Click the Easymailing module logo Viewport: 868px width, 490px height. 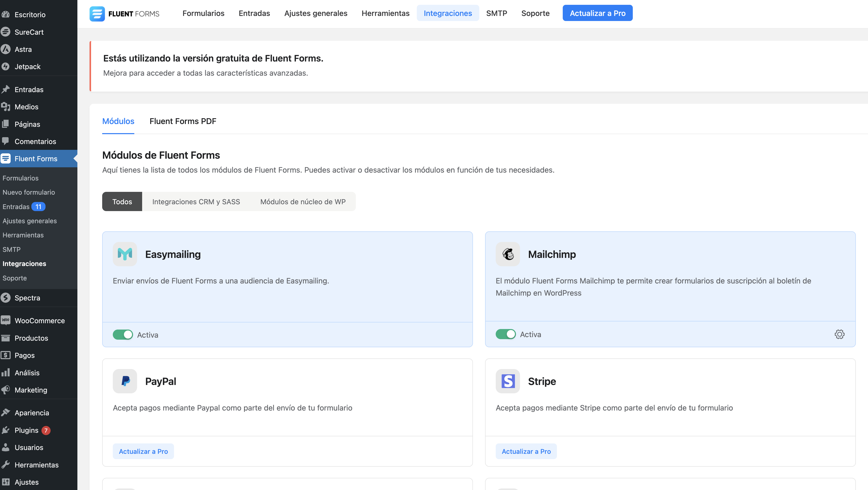click(x=125, y=254)
